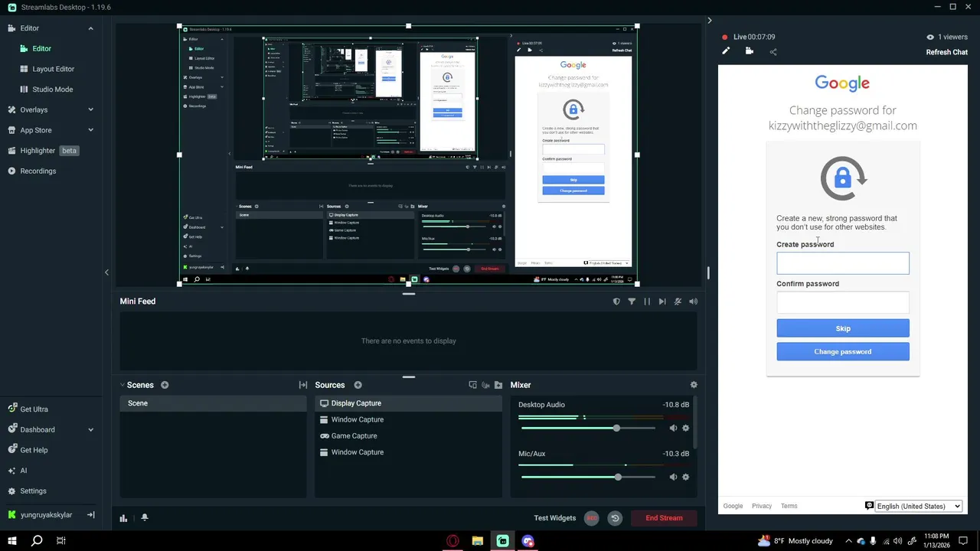Open the Windows Start menu

pyautogui.click(x=12, y=541)
